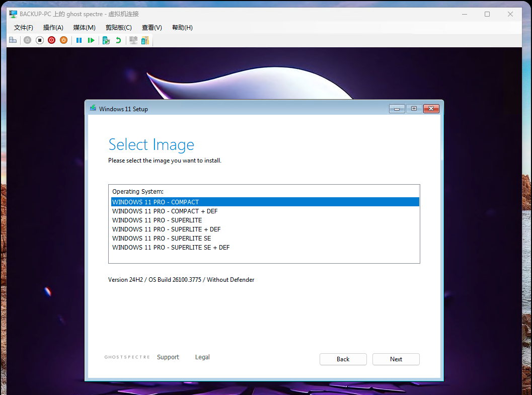Reset the virtual machine
Image resolution: width=532 pixels, height=395 pixels.
pyautogui.click(x=91, y=40)
